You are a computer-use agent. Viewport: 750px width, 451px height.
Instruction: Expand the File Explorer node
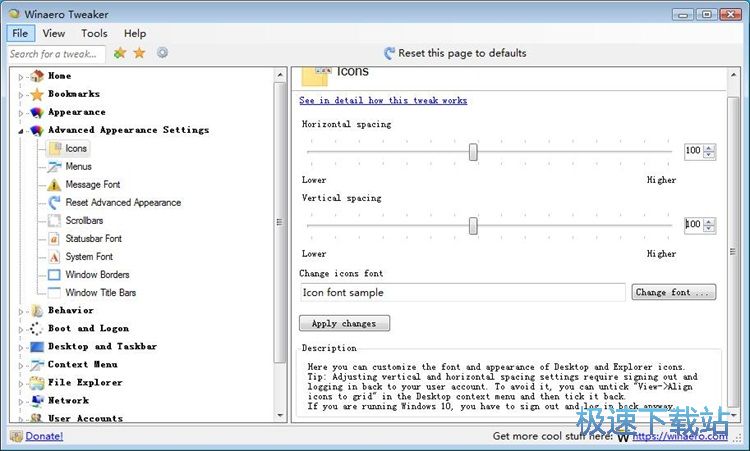[21, 384]
